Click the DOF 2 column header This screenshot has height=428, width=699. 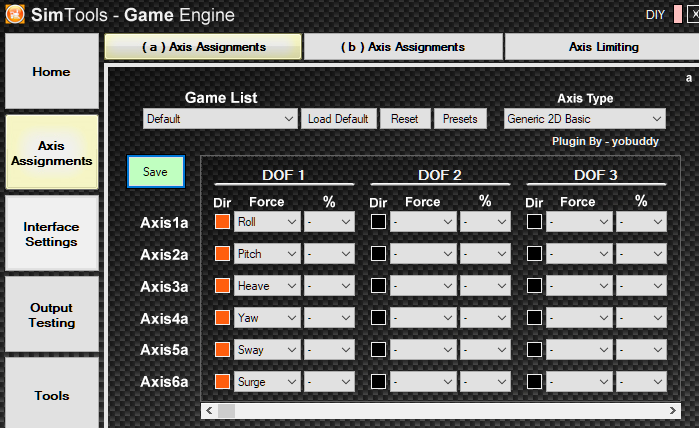pyautogui.click(x=440, y=175)
